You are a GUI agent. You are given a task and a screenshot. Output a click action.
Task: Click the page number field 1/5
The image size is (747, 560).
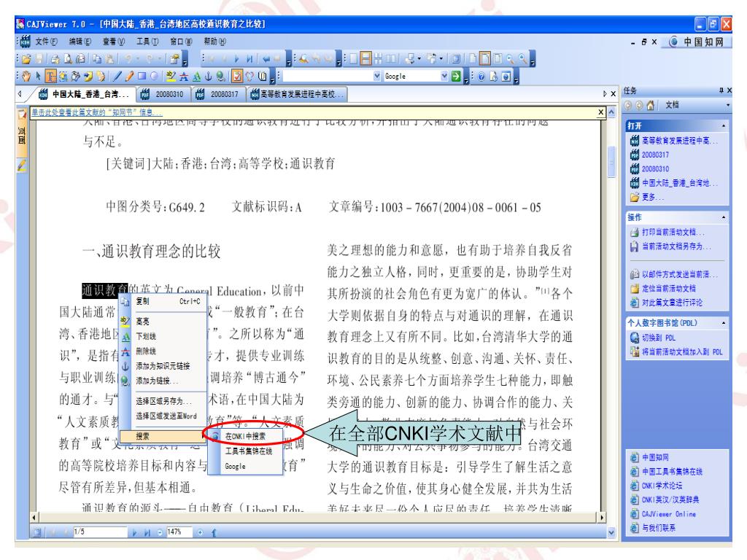[x=100, y=532]
